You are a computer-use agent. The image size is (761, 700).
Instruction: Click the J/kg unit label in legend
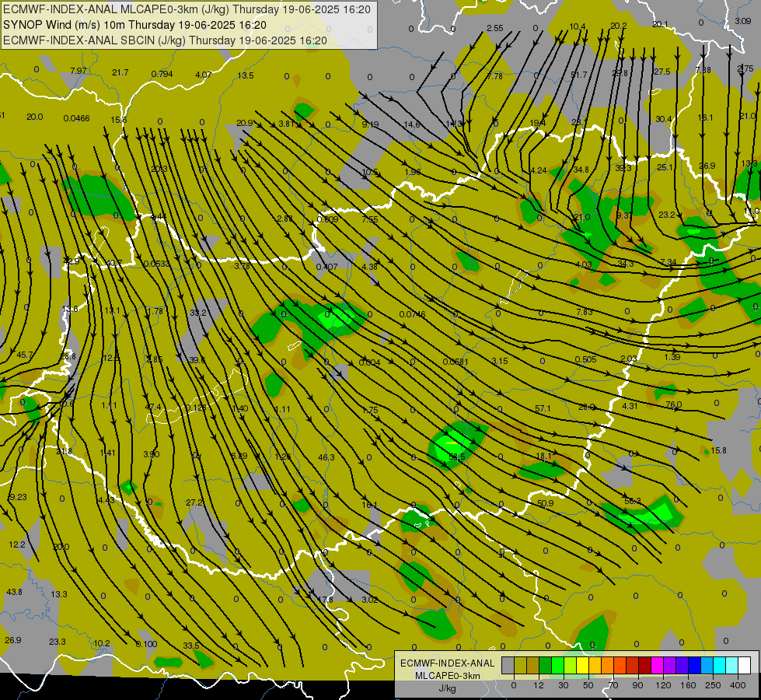click(448, 688)
